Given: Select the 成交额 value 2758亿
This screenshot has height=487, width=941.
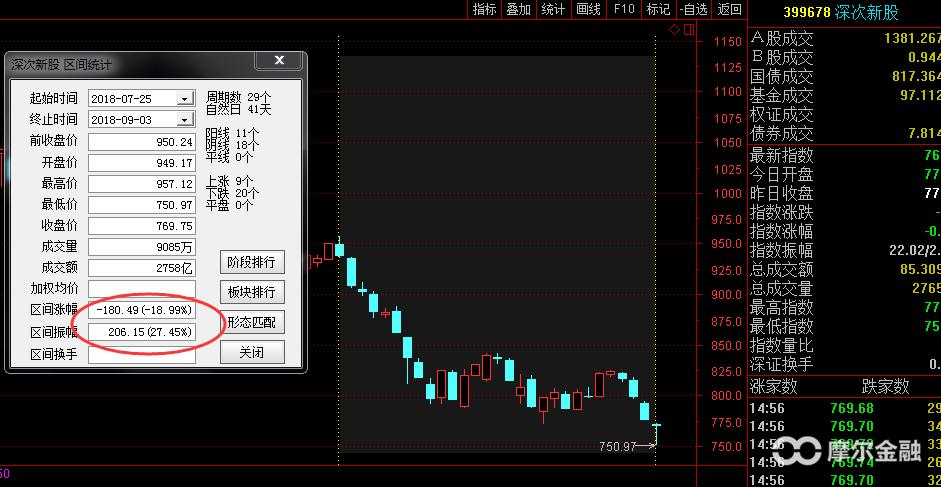Looking at the screenshot, I should [142, 268].
